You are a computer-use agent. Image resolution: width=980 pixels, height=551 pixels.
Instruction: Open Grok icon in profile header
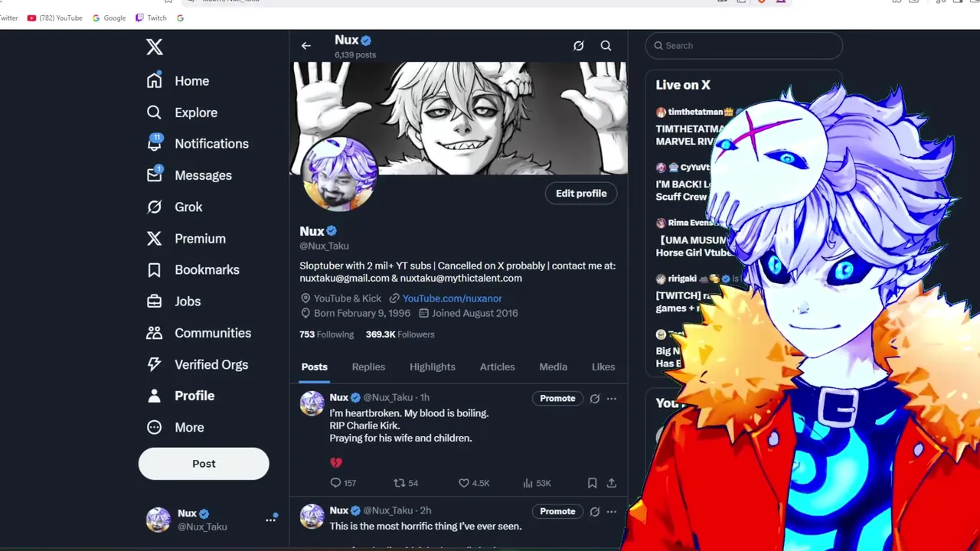pyautogui.click(x=579, y=46)
